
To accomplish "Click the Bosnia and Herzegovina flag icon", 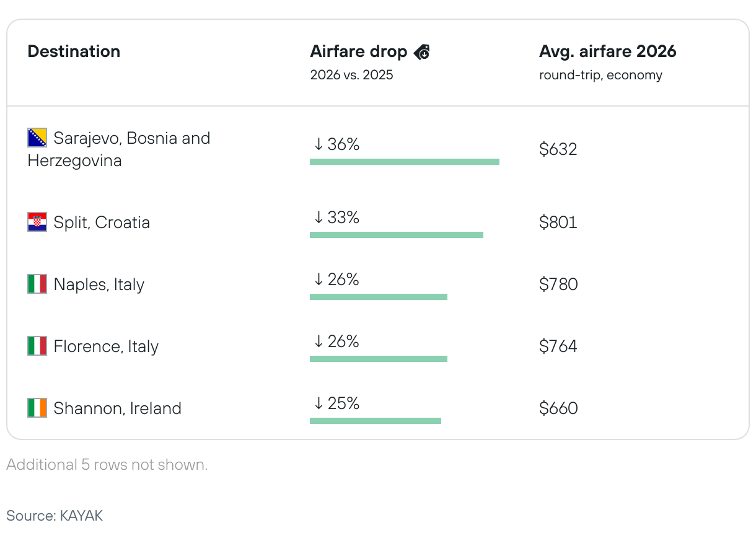I will [37, 138].
